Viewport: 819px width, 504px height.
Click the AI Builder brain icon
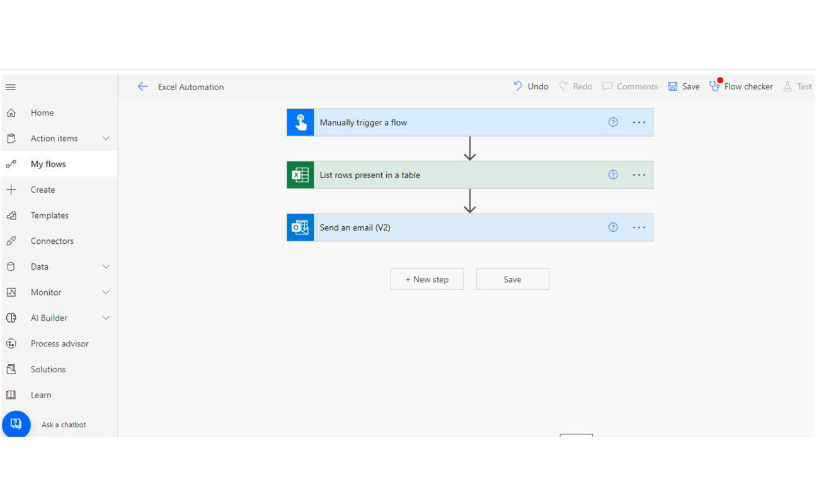[11, 318]
